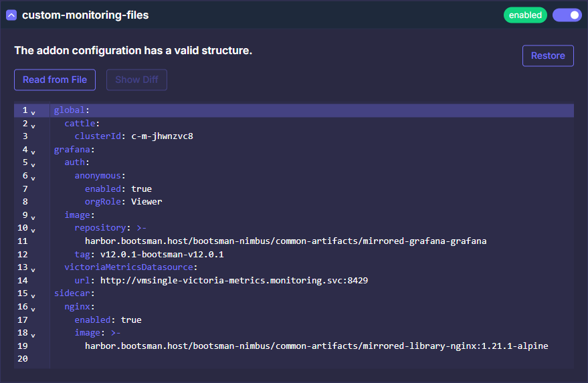Screen dimensions: 588x383
Task: Fold the grafana section at line 4
Action: click(x=33, y=152)
